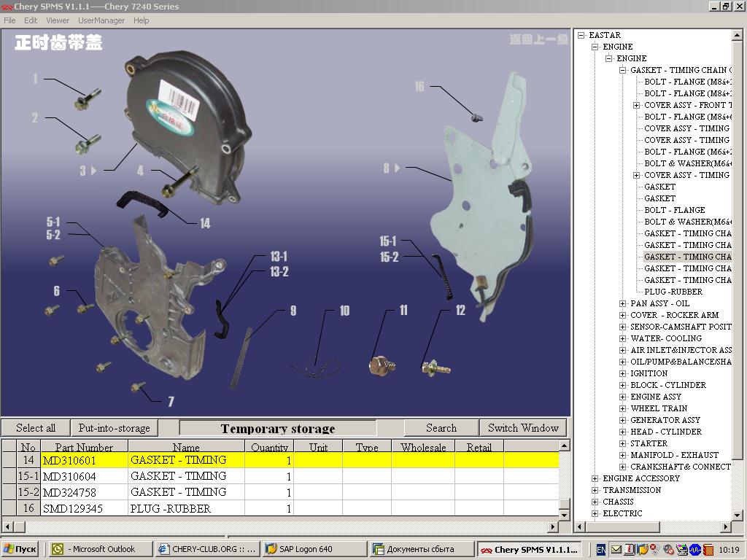This screenshot has height=560, width=747.
Task: Expand the WATER- COOLING node
Action: [623, 338]
